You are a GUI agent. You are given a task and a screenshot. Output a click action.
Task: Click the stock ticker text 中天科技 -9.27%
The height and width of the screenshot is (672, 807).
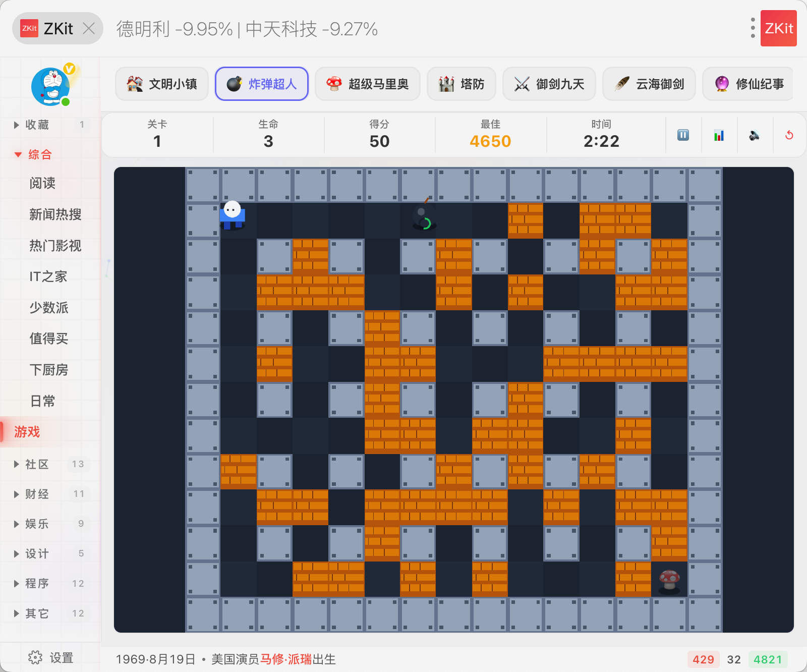(312, 29)
